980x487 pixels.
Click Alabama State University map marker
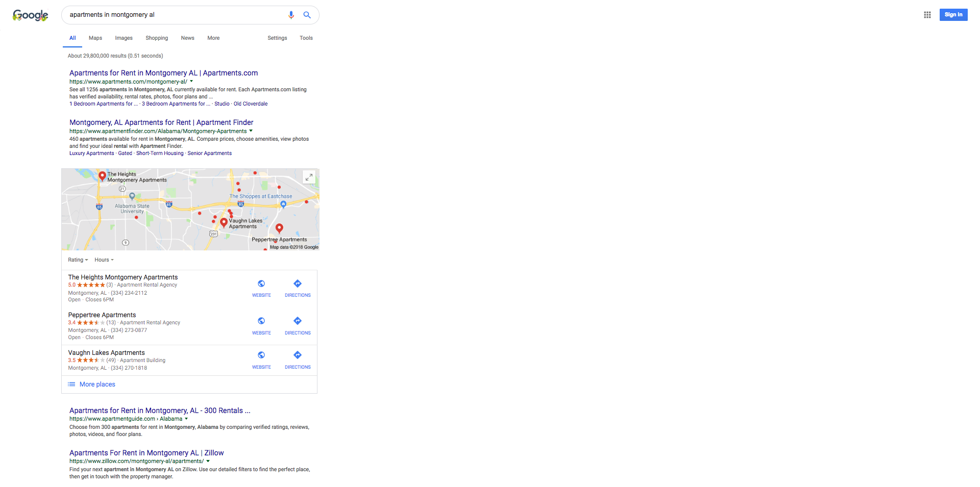(132, 196)
